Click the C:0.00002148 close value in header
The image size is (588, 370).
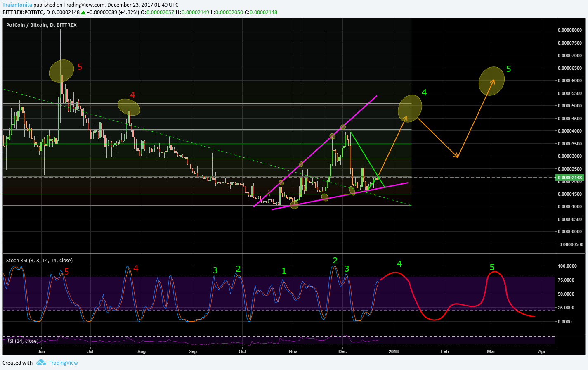point(261,12)
